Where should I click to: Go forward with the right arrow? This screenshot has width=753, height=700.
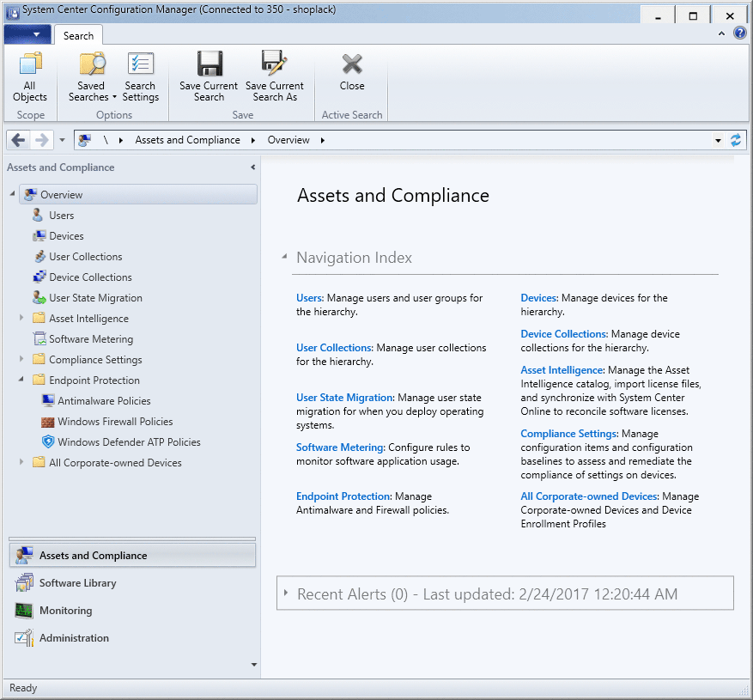point(42,140)
